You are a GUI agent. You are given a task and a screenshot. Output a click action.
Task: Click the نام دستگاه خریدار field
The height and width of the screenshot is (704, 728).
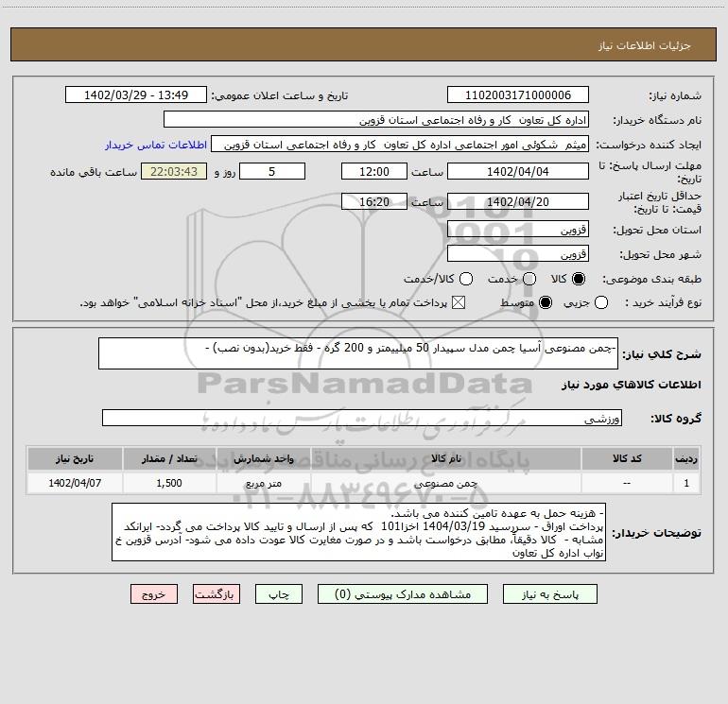[376, 120]
